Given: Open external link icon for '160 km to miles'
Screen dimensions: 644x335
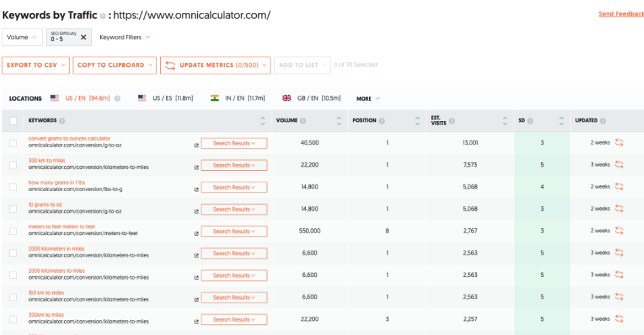Looking at the screenshot, I should (x=197, y=300).
